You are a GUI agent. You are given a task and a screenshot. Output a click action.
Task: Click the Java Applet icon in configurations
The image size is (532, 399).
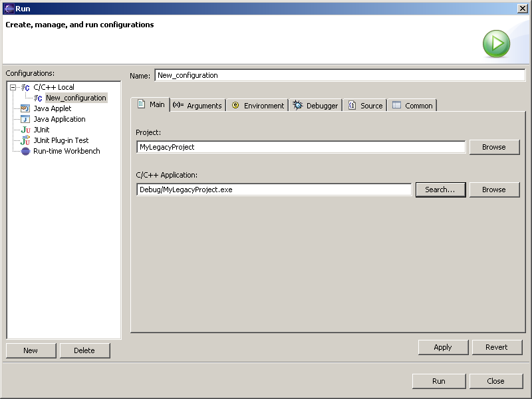25,108
